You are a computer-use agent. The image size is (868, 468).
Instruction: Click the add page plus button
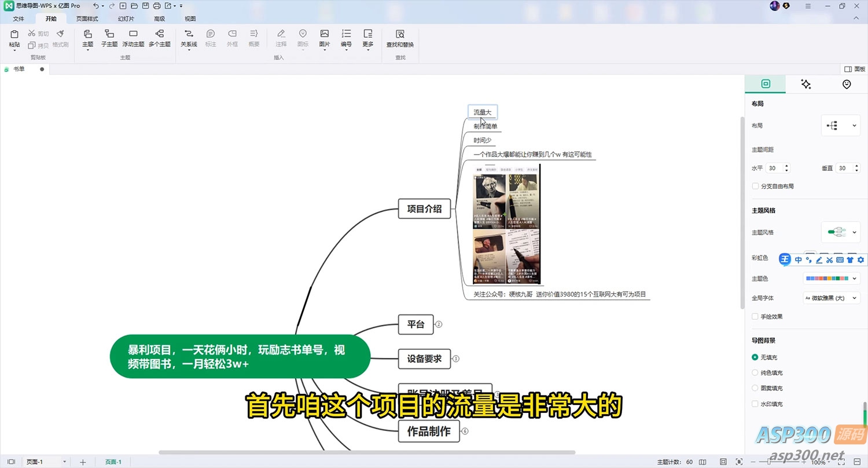83,462
